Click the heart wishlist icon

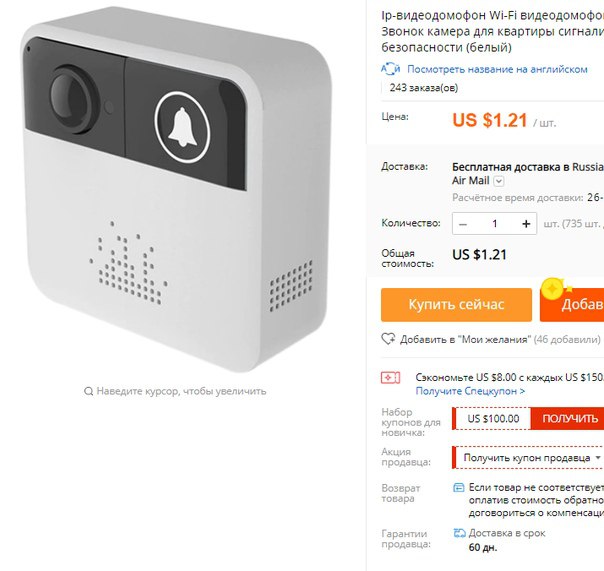click(388, 339)
